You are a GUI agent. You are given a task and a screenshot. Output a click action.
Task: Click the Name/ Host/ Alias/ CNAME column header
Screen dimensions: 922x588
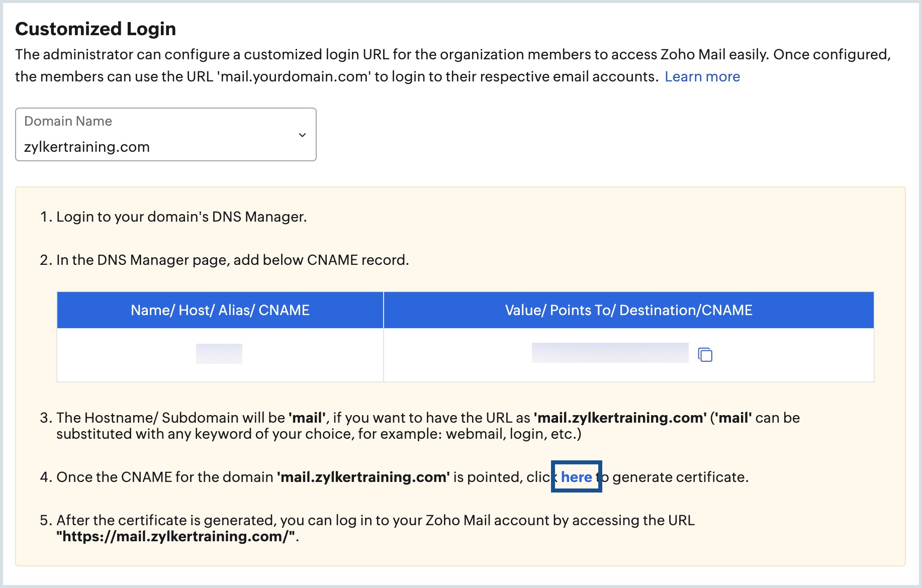pyautogui.click(x=220, y=310)
